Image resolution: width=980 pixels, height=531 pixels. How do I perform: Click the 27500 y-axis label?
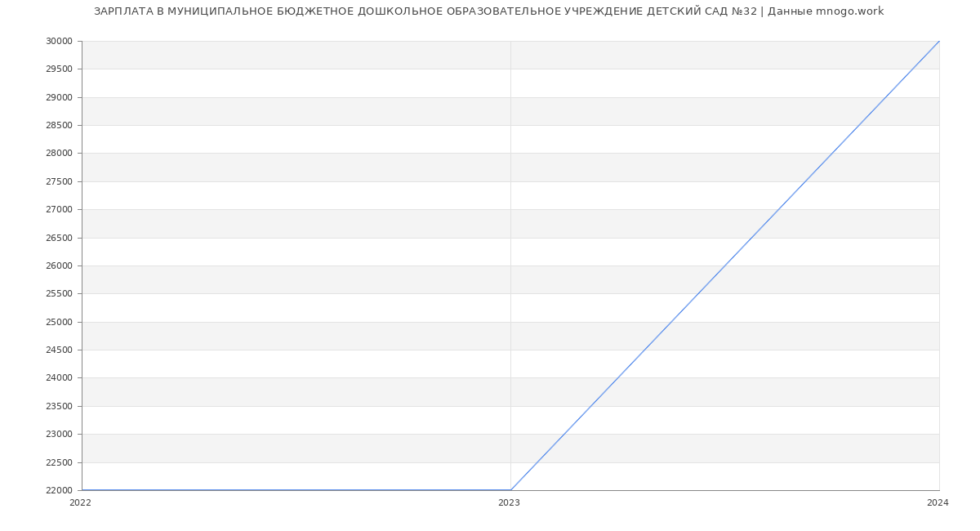click(x=59, y=181)
